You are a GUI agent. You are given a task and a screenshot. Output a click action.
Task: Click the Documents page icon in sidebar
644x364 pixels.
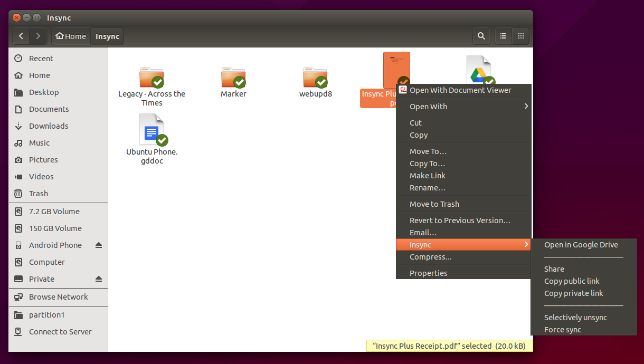click(x=18, y=109)
